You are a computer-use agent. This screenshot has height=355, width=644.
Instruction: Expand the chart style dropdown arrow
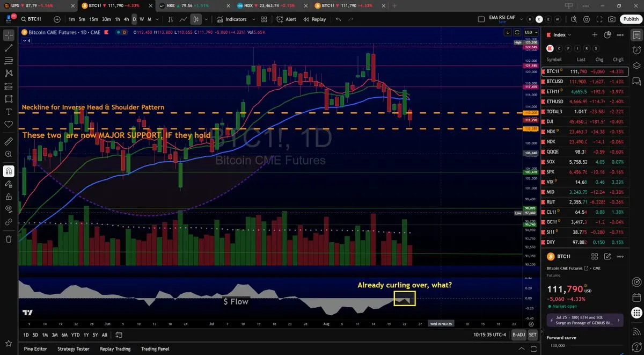tap(206, 19)
